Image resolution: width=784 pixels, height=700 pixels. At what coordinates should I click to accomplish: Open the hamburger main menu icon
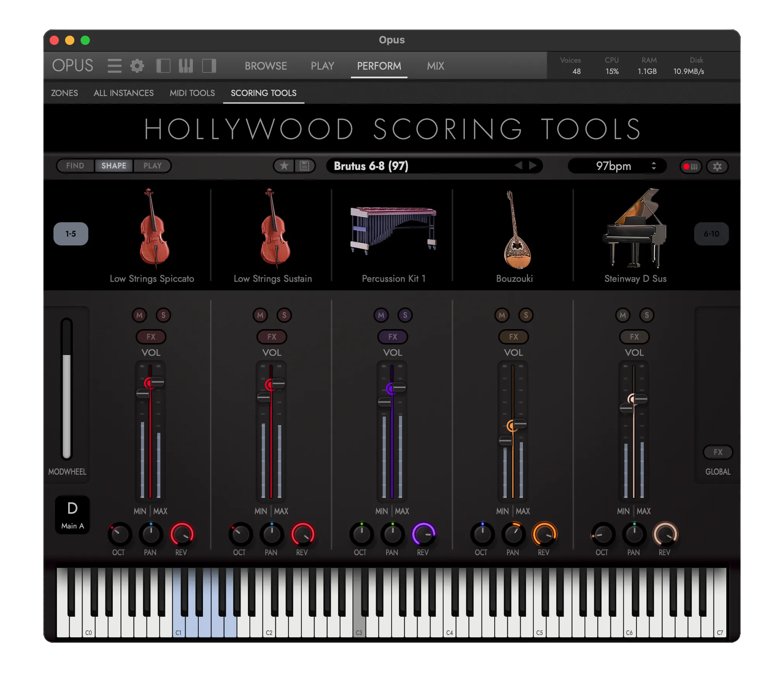pyautogui.click(x=114, y=66)
